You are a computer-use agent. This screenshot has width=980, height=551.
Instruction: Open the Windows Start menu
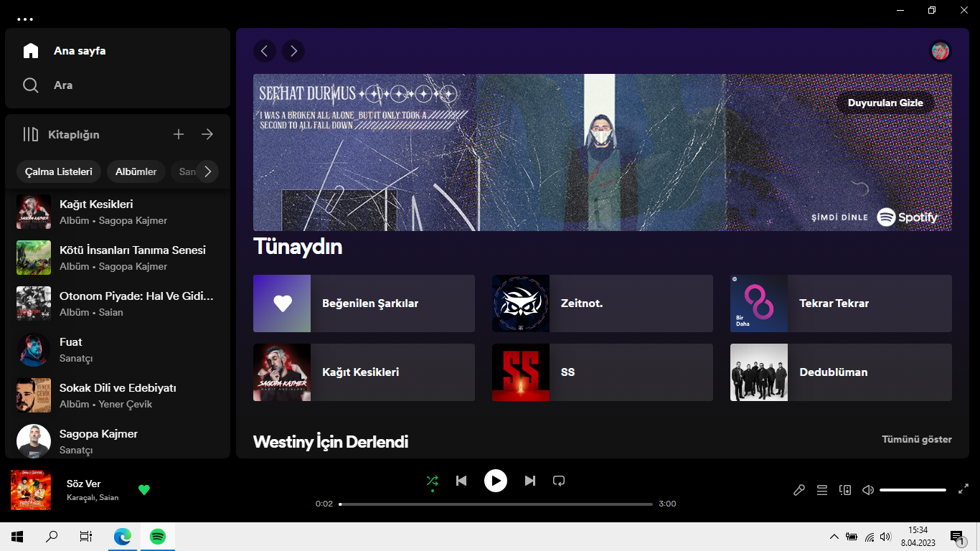point(17,537)
